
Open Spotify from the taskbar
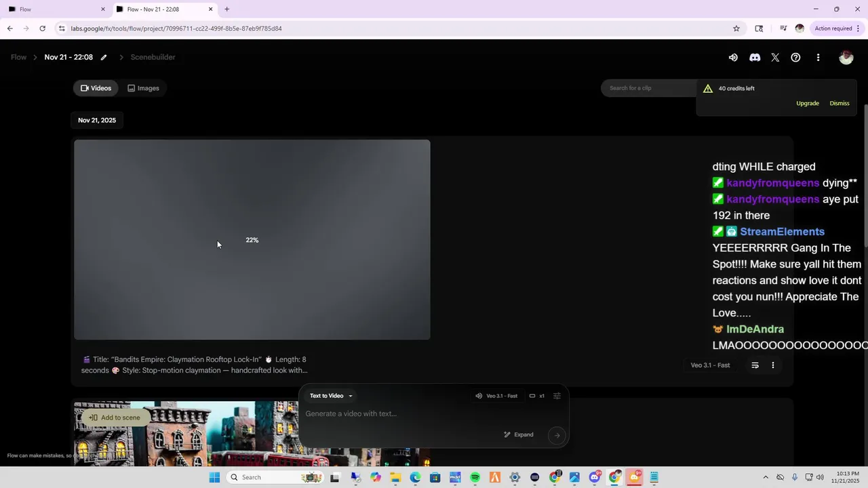point(475,478)
